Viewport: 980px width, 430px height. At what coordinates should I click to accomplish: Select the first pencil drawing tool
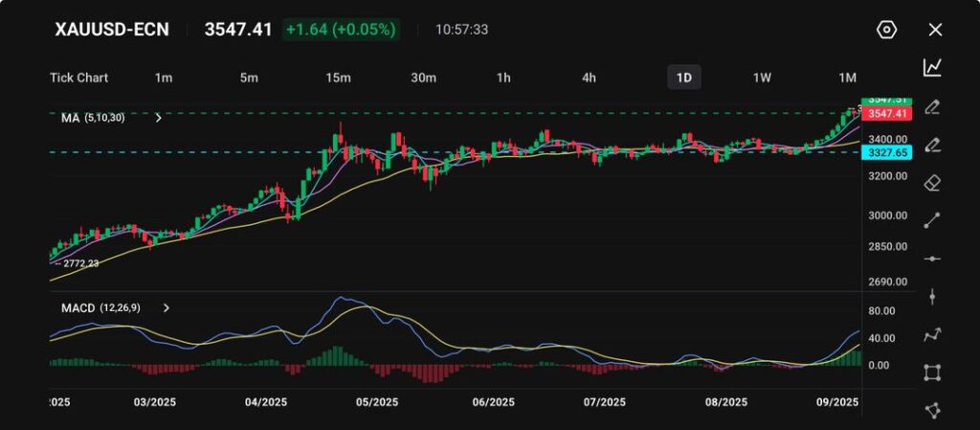[x=932, y=106]
